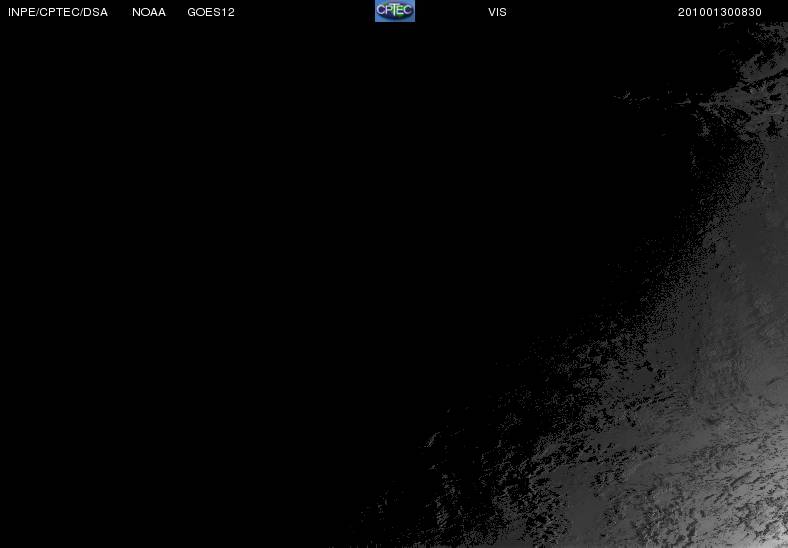
Task: Click the NOAA label
Action: click(149, 12)
